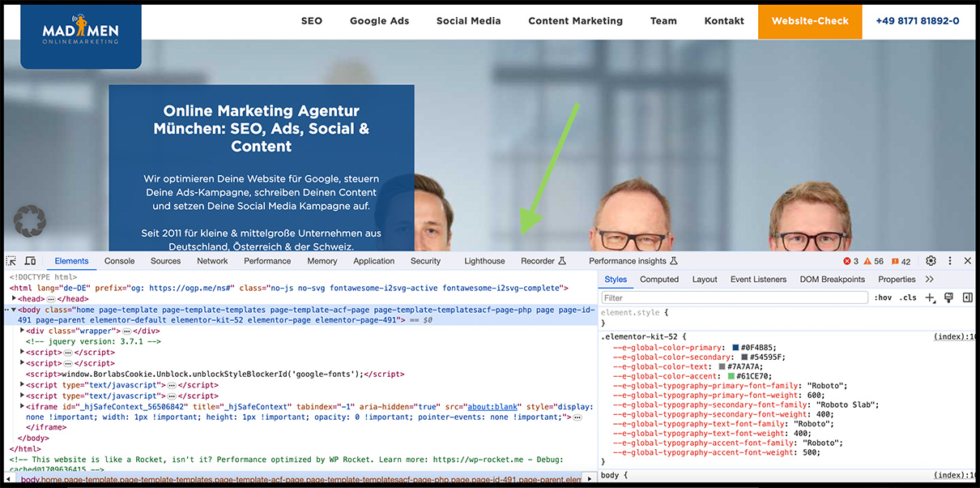Toggle the device toolbar icon

[30, 261]
